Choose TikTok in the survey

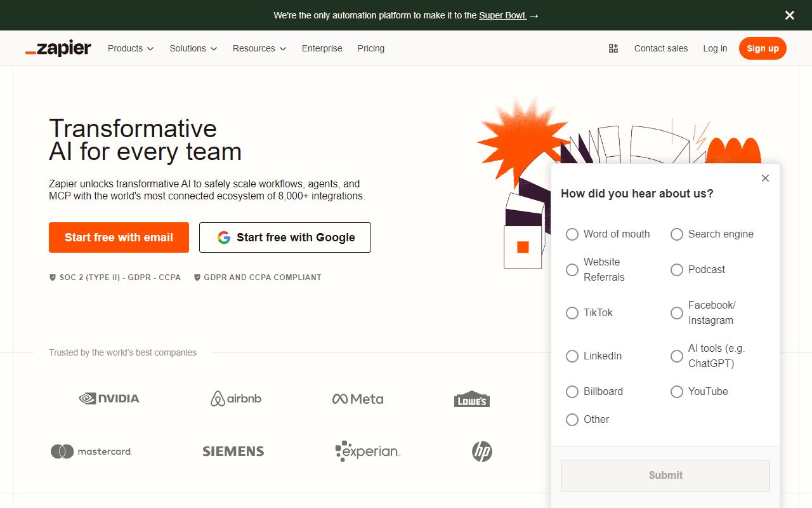point(572,313)
